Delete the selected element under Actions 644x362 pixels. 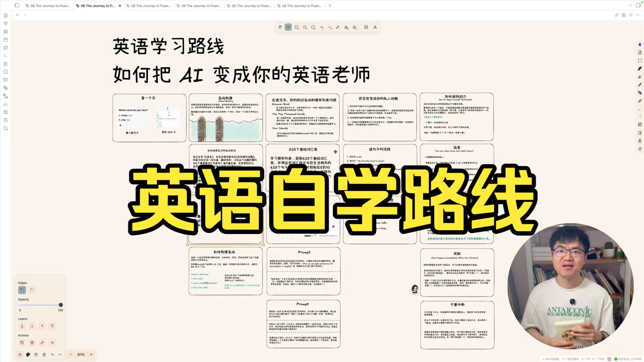tap(32, 343)
